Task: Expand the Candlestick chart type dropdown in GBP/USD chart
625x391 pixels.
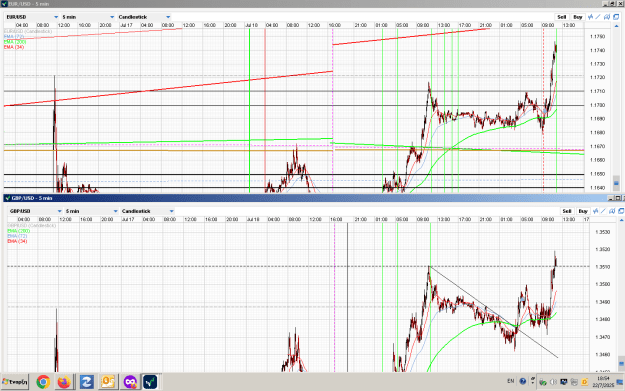Action: (x=172, y=211)
